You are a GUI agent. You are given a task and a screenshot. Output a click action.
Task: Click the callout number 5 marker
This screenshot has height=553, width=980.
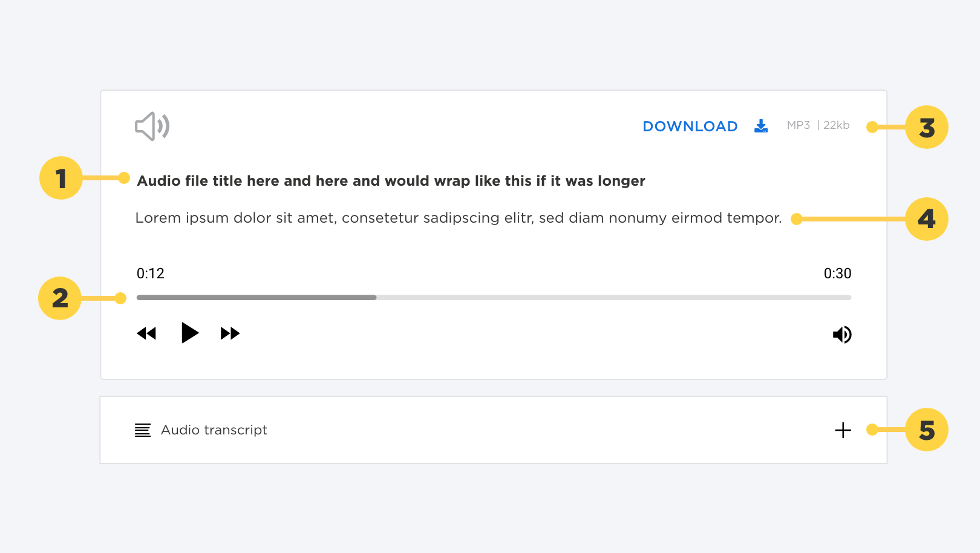coord(927,430)
